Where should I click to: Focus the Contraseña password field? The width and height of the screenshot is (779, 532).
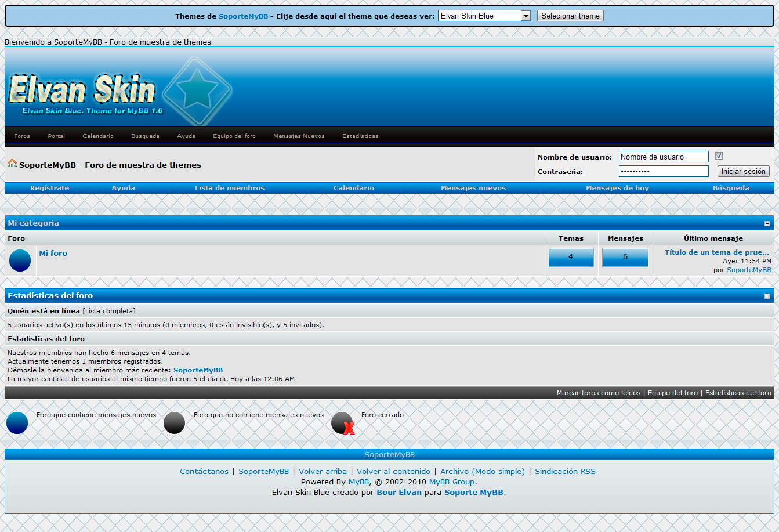664,171
